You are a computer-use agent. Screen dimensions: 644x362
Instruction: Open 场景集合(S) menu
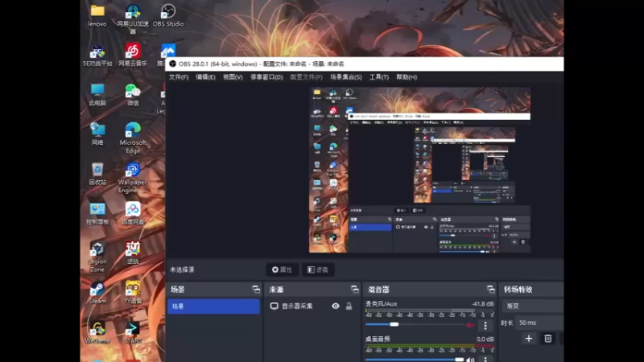click(x=346, y=77)
